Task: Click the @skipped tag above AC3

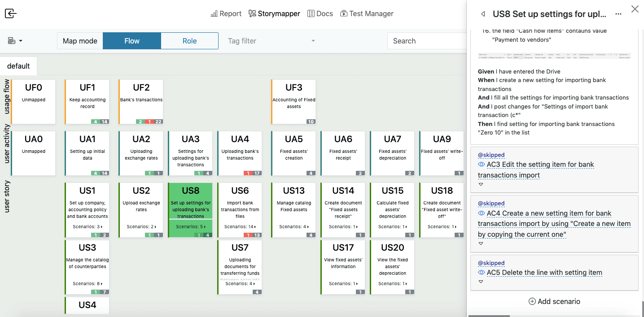Action: click(x=491, y=155)
